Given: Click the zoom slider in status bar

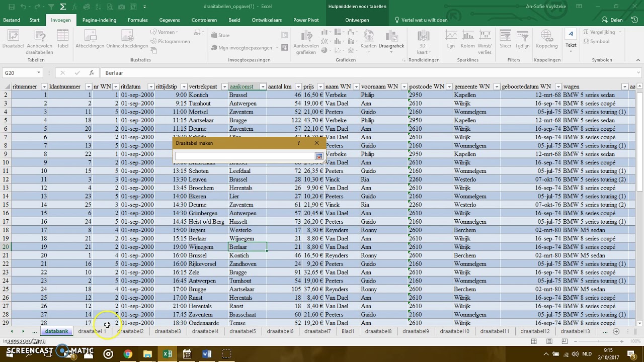Looking at the screenshot, I should point(598,341).
